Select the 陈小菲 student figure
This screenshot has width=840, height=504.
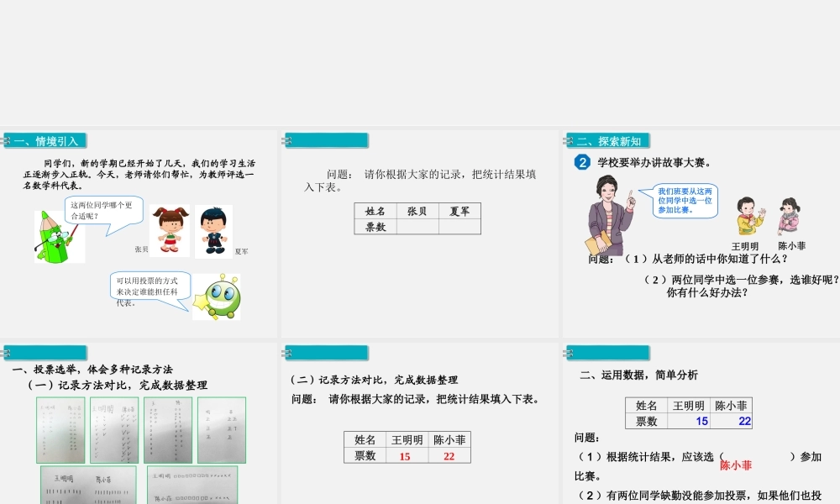coord(790,217)
